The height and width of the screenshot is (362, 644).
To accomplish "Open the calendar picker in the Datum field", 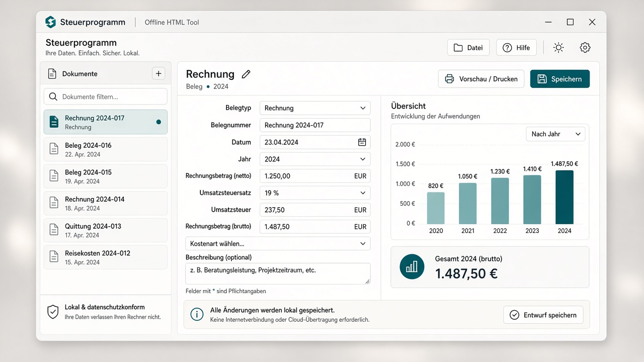I will 362,142.
